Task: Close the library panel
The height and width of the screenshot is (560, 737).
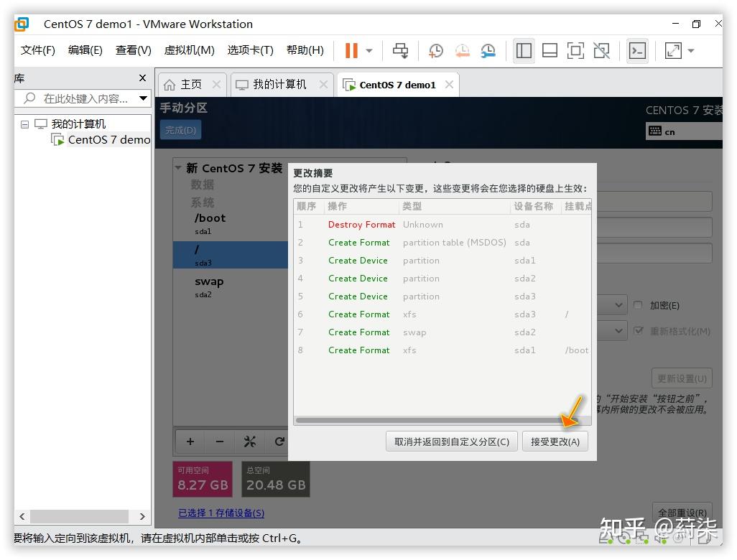Action: tap(142, 78)
